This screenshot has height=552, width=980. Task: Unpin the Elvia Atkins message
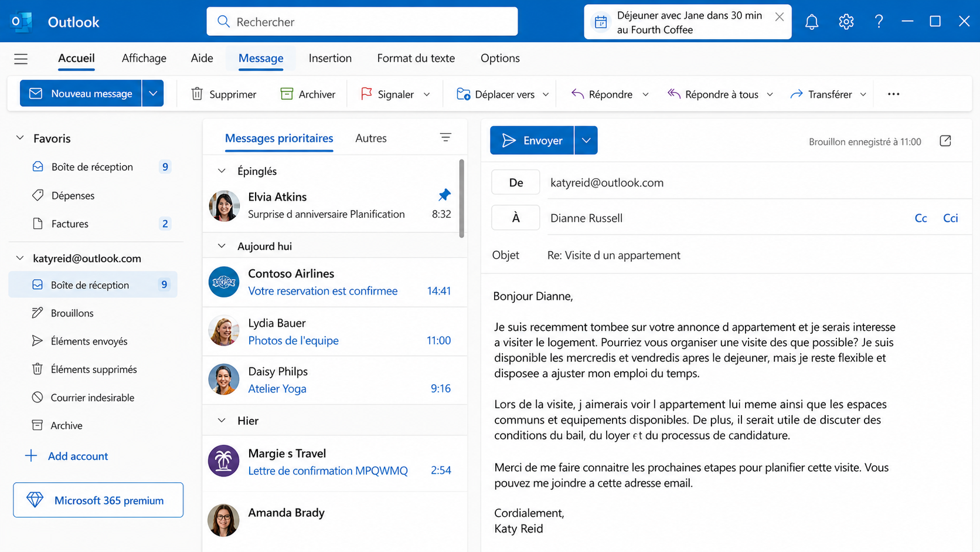(444, 195)
